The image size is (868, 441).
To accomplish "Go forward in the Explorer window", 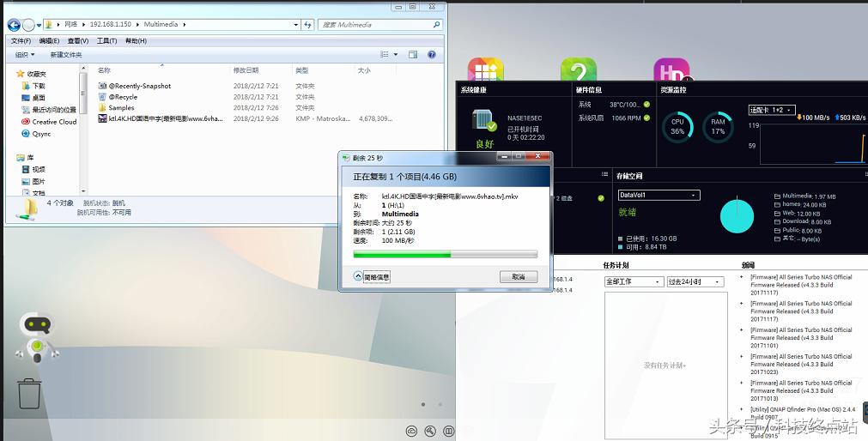I will [28, 25].
